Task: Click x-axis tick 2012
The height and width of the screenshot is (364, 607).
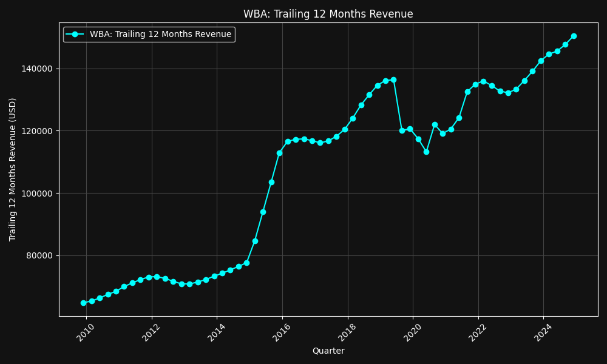Action: (x=151, y=332)
